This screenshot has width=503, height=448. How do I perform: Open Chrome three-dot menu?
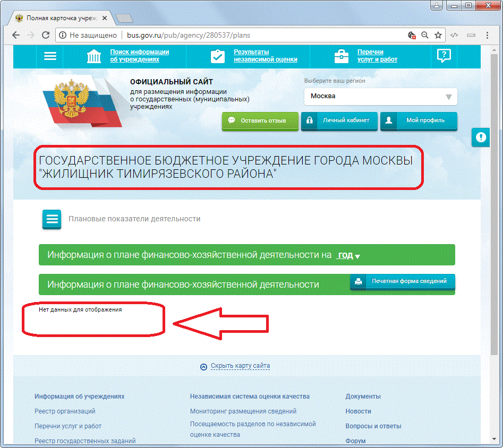[487, 35]
